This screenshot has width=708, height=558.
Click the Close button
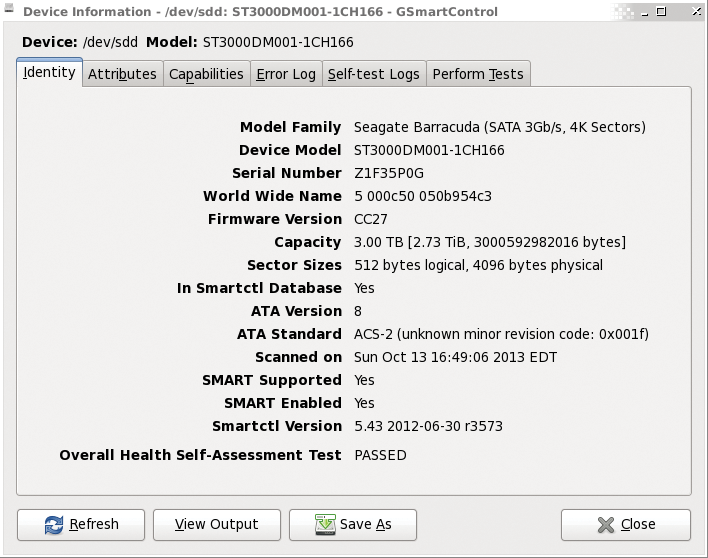pyautogui.click(x=626, y=525)
